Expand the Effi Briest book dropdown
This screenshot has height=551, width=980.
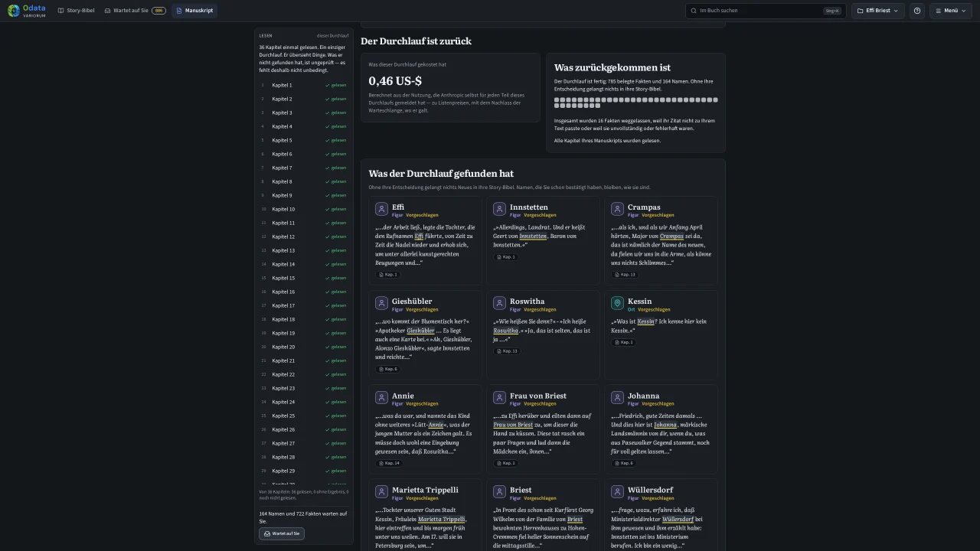point(877,11)
